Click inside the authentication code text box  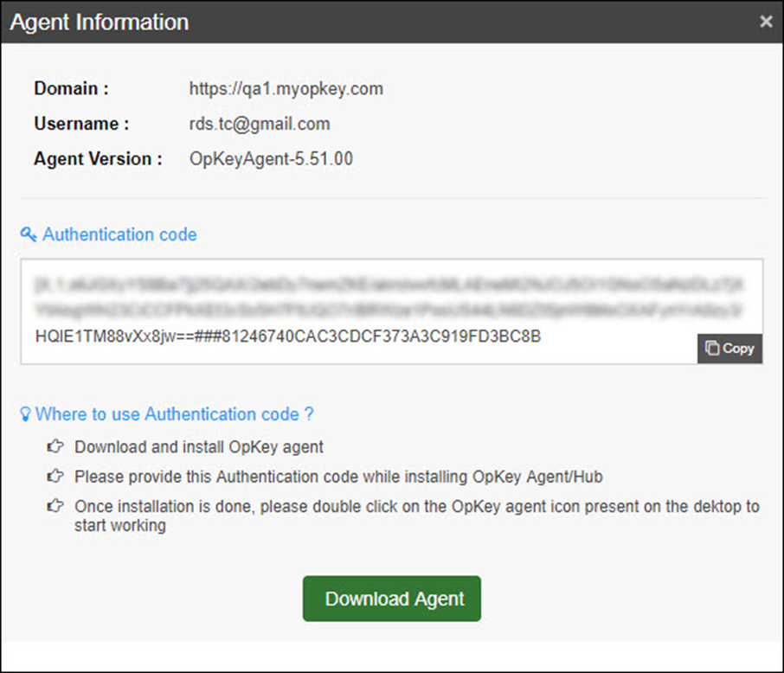point(391,298)
